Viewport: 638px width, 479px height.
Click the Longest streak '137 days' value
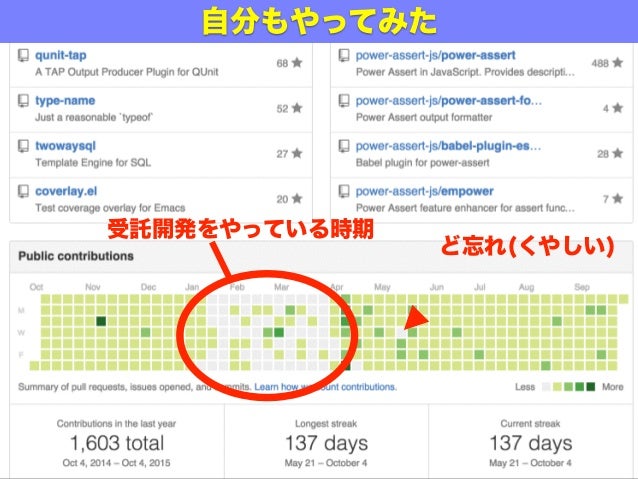[326, 443]
